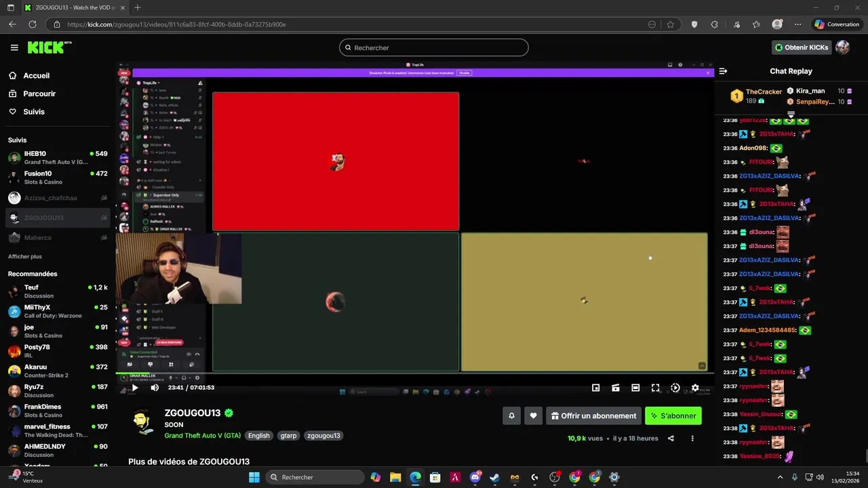Select the English tag
The image size is (868, 488).
pos(258,436)
